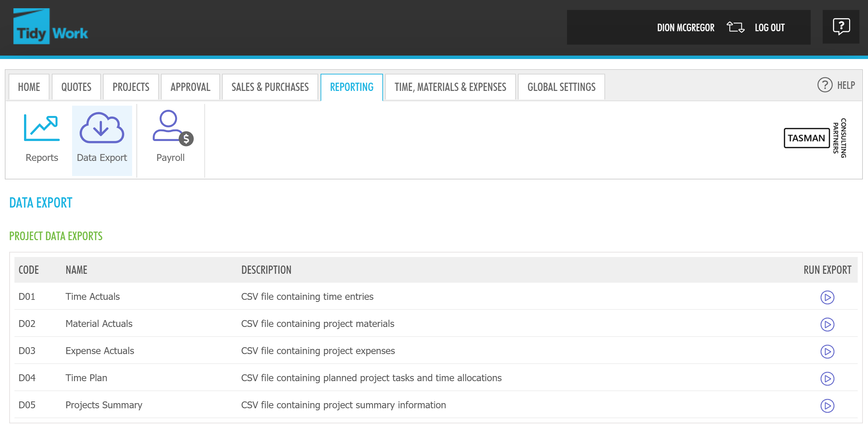Open the Reports section icon

click(42, 128)
